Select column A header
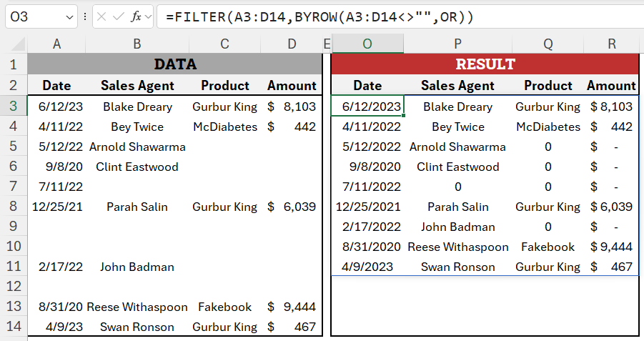Viewport: 644px width, 341px height. click(56, 44)
